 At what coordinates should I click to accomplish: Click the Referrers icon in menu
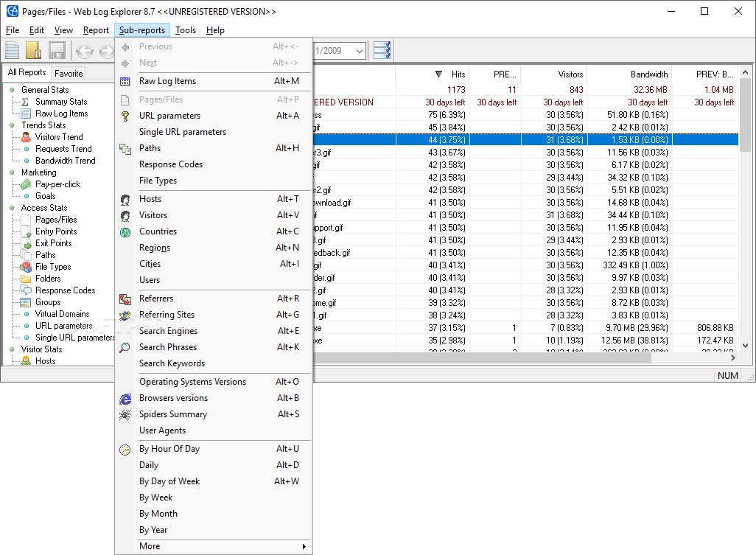pos(125,299)
